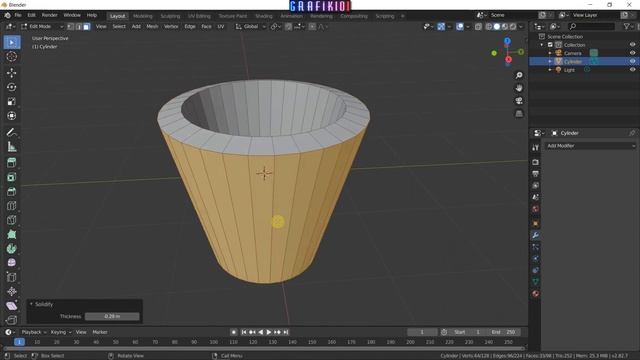Open the Render menu
The width and height of the screenshot is (640, 360).
point(50,15)
